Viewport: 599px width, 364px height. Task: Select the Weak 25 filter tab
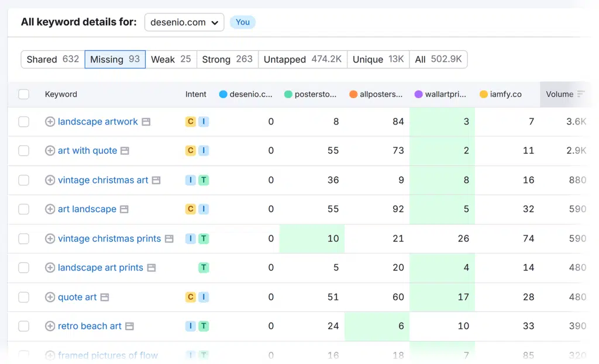170,59
